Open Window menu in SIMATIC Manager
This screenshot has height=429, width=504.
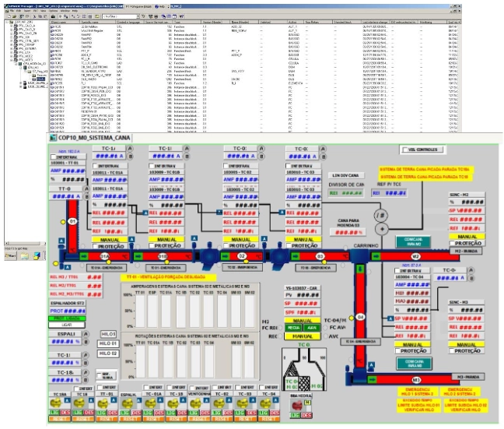click(65, 11)
